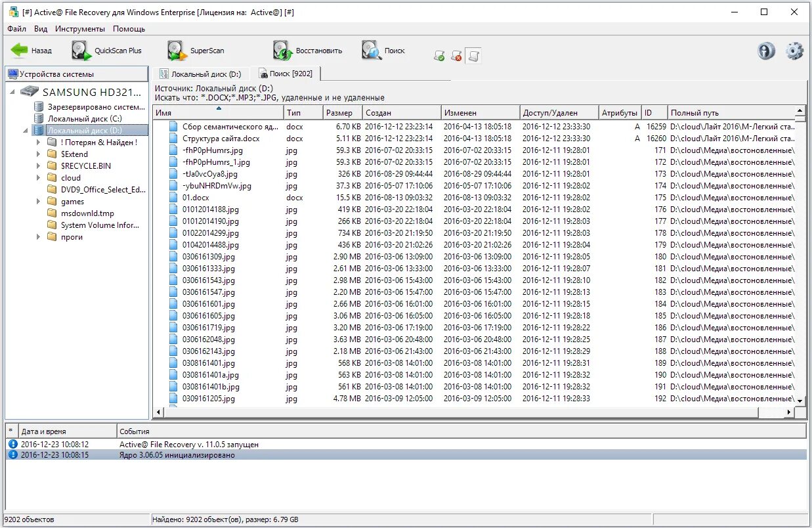Click the Дата и время log column header
The width and height of the screenshot is (812, 528).
click(68, 431)
